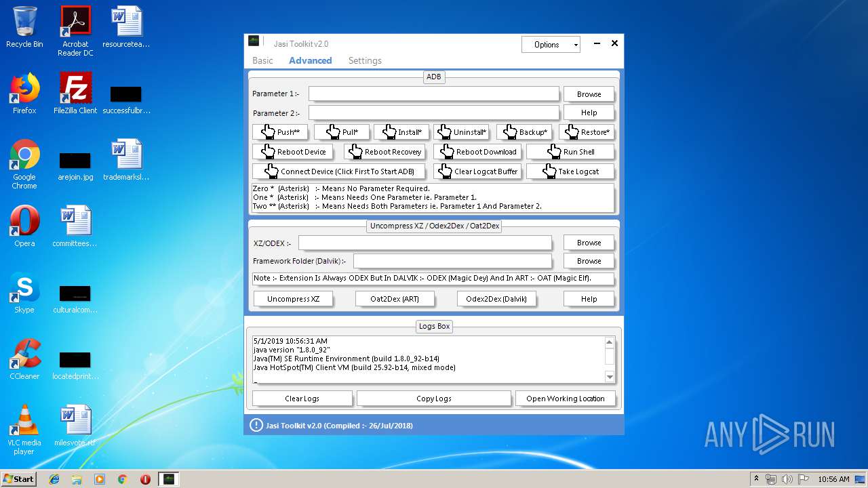Click the Parameter 1 input field
The image size is (868, 488).
(434, 94)
